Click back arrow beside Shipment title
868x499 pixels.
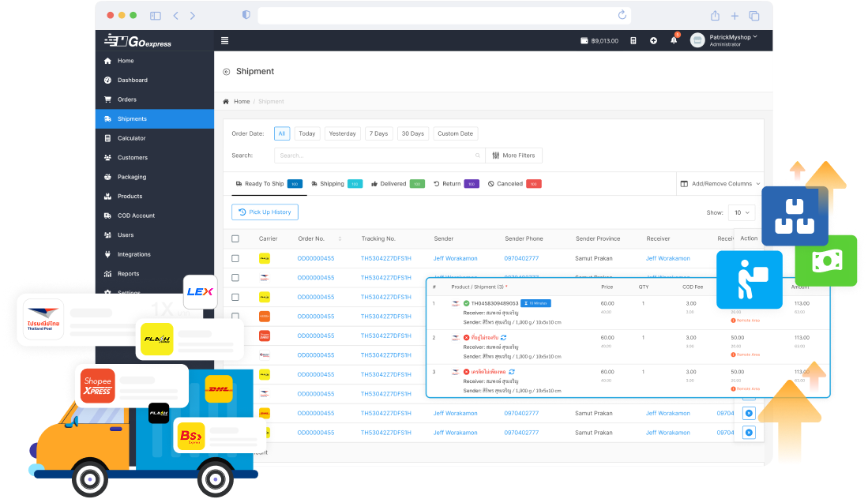point(227,72)
